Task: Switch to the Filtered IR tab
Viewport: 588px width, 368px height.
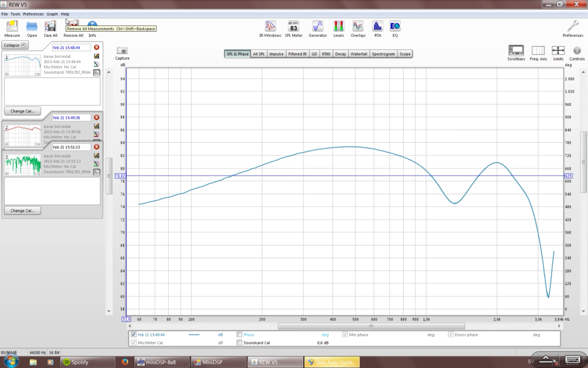Action: pyautogui.click(x=297, y=54)
